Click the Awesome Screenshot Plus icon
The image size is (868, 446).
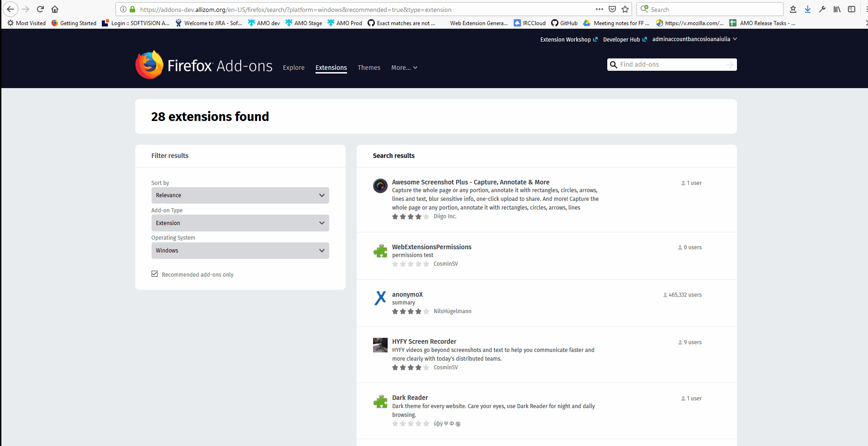[x=380, y=186]
